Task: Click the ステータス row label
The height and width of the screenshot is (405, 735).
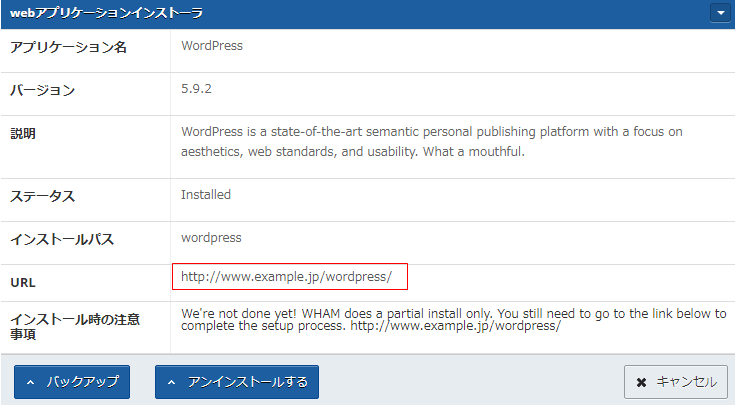Action: pos(42,196)
